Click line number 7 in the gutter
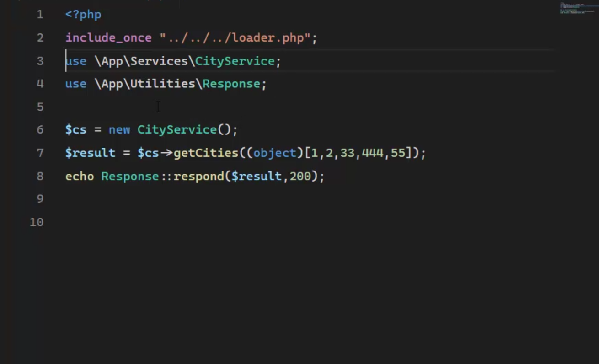The image size is (599, 364). [x=40, y=153]
